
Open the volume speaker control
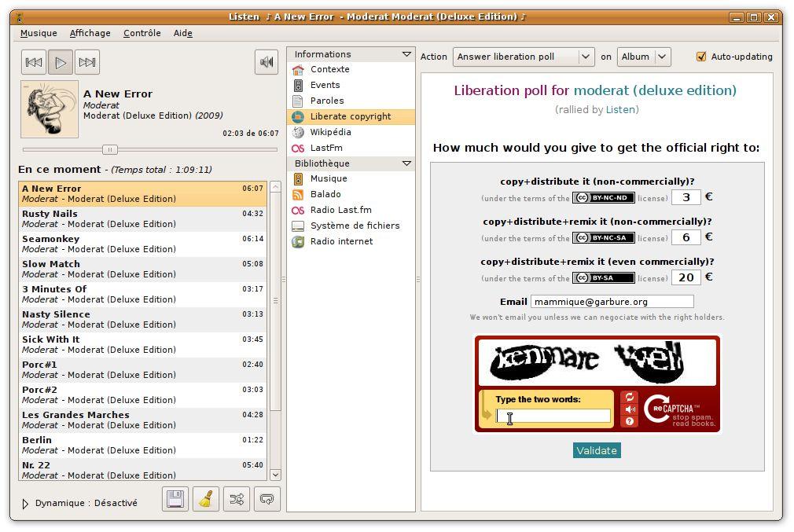pyautogui.click(x=267, y=62)
